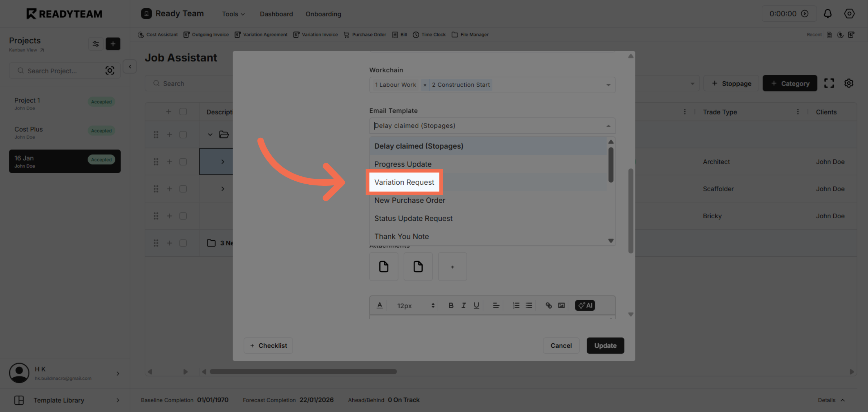Screen dimensions: 868x412
Task: Check the checkbox in the first task row
Action: 183,134
